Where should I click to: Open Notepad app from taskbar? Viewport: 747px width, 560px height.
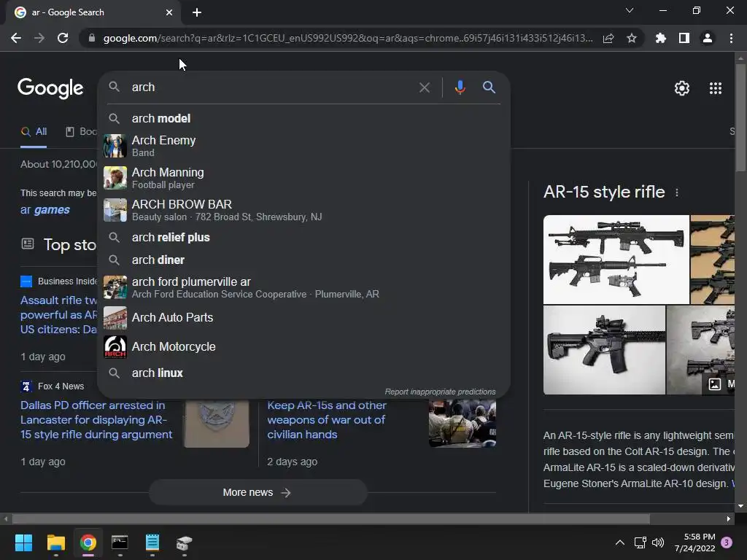tap(152, 542)
